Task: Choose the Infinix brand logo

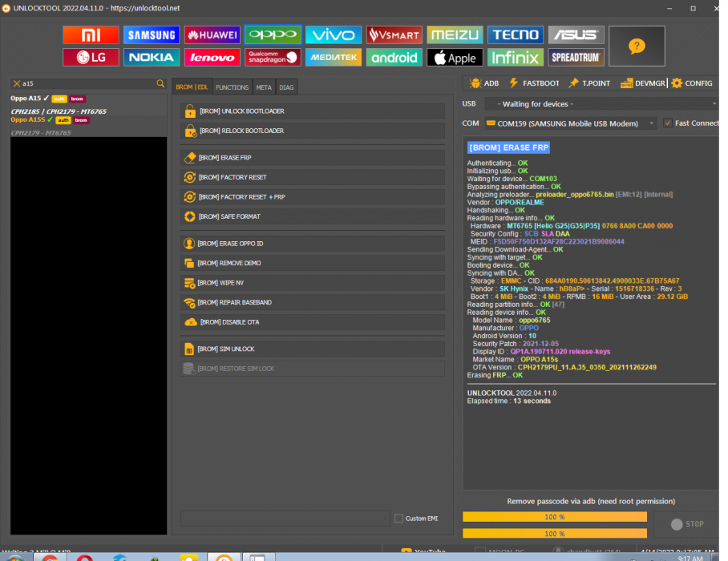Action: (516, 58)
